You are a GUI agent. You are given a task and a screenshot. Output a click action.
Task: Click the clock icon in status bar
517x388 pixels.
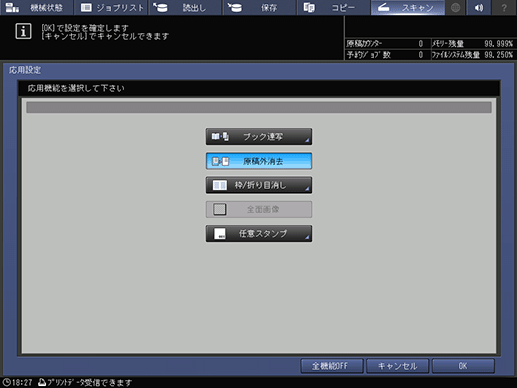(6, 382)
